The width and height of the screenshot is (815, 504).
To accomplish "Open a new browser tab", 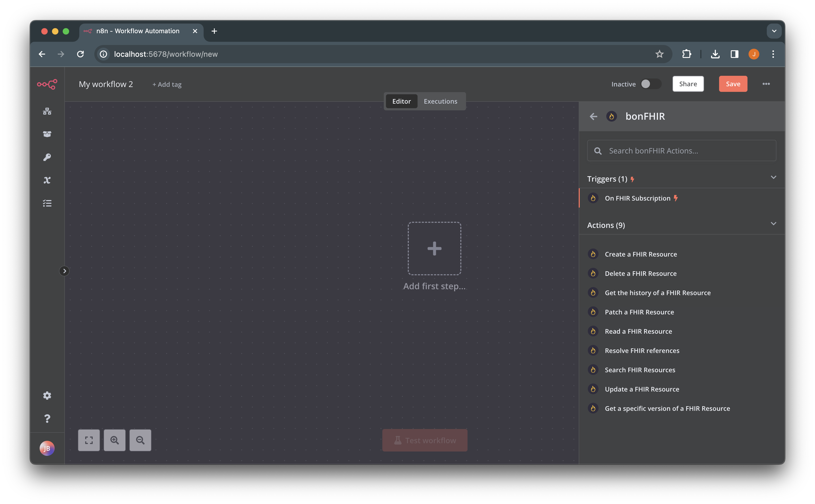I will pyautogui.click(x=214, y=31).
